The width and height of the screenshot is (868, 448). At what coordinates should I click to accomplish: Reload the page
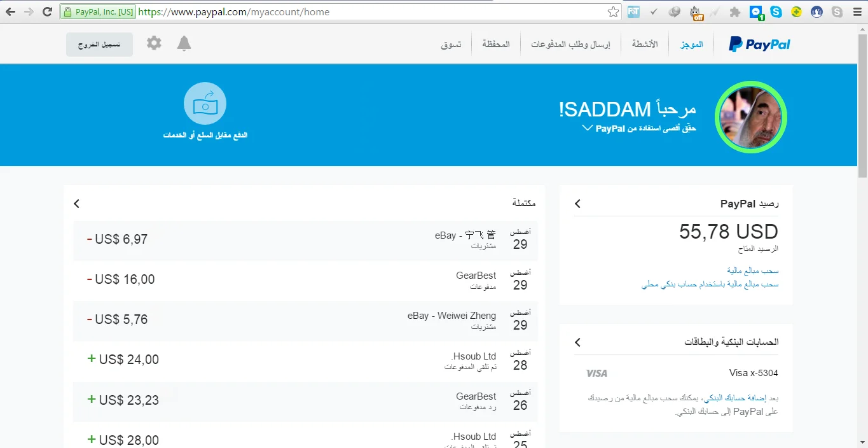pos(47,12)
